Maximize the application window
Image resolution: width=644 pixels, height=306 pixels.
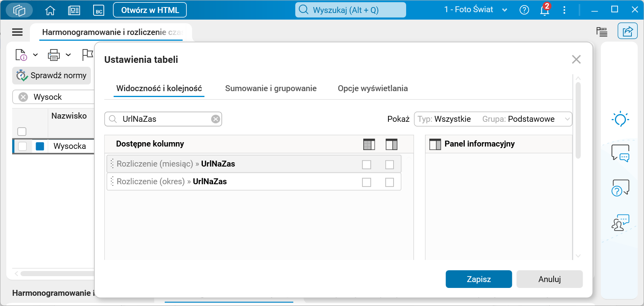615,9
